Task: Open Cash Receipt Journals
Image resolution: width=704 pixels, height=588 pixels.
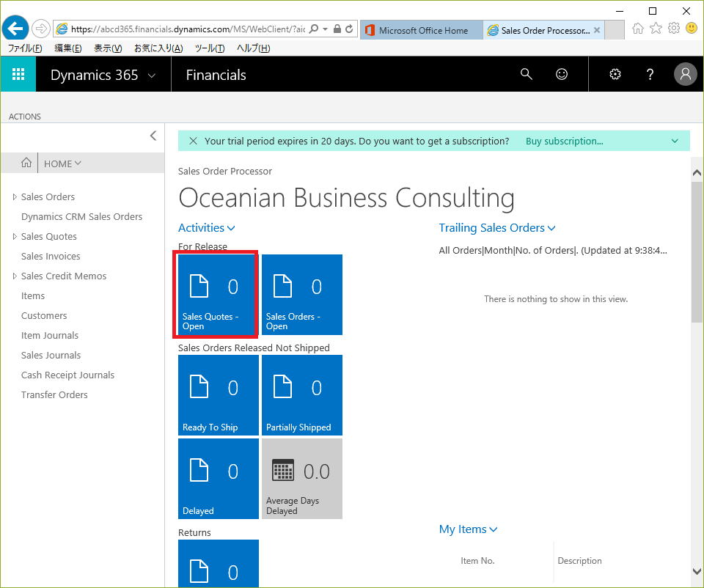Action: click(67, 375)
